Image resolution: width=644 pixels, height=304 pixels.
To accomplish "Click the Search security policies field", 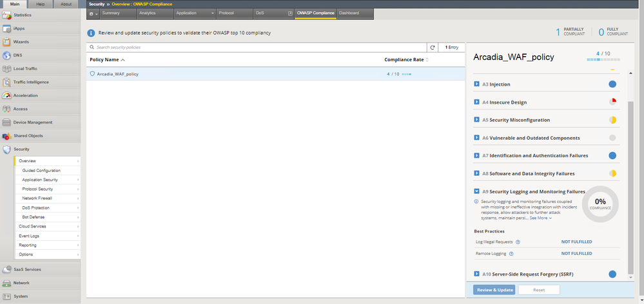I will 257,48.
